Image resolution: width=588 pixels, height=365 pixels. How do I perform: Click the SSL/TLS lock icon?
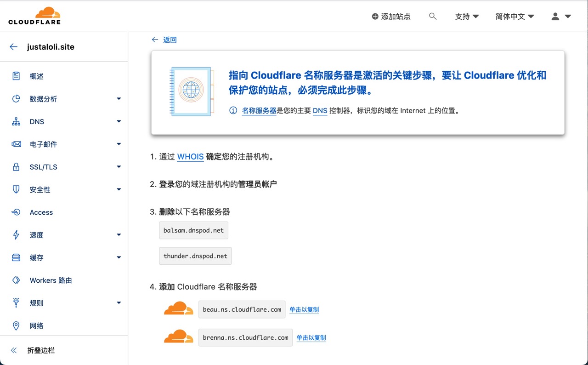16,167
